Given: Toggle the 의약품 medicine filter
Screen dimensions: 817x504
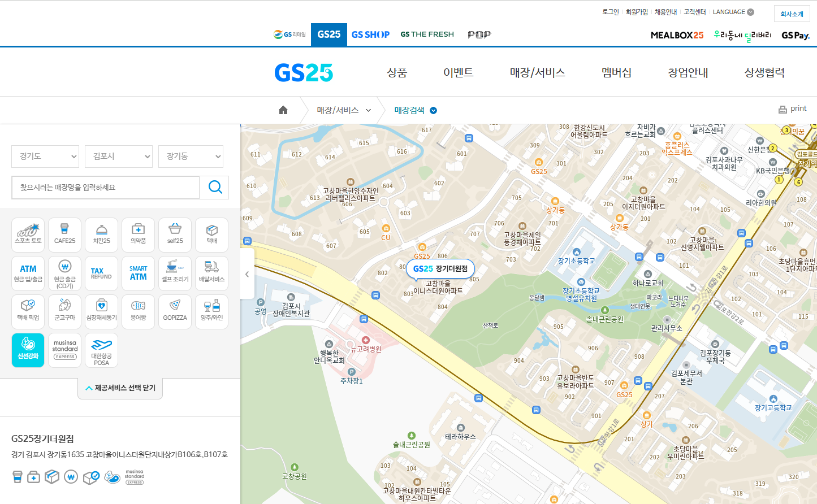Looking at the screenshot, I should [138, 235].
